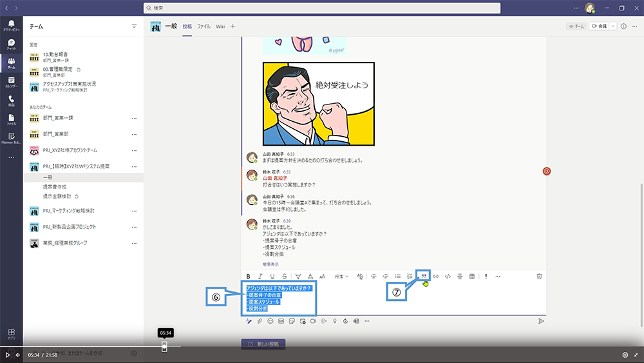Toggle italic formatting in the compose toolbar
The width and height of the screenshot is (644, 363).
[260, 276]
